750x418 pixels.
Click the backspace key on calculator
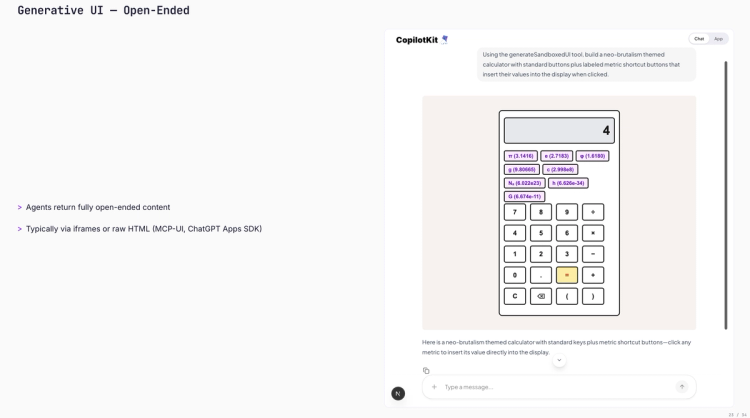pos(540,296)
